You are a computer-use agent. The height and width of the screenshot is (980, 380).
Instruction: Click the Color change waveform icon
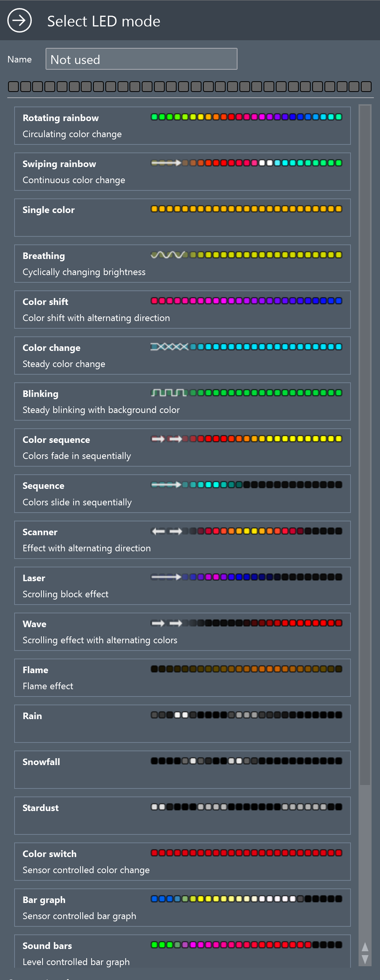(x=169, y=347)
